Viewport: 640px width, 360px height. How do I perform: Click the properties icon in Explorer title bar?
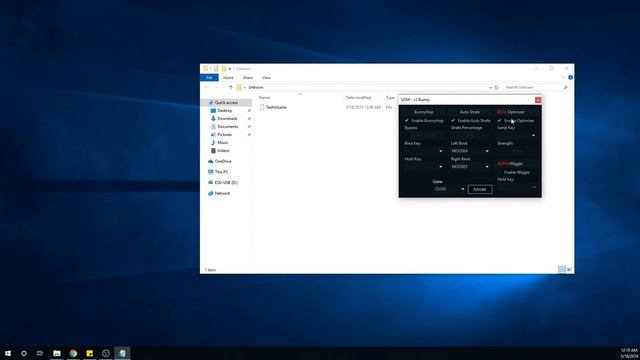point(216,69)
